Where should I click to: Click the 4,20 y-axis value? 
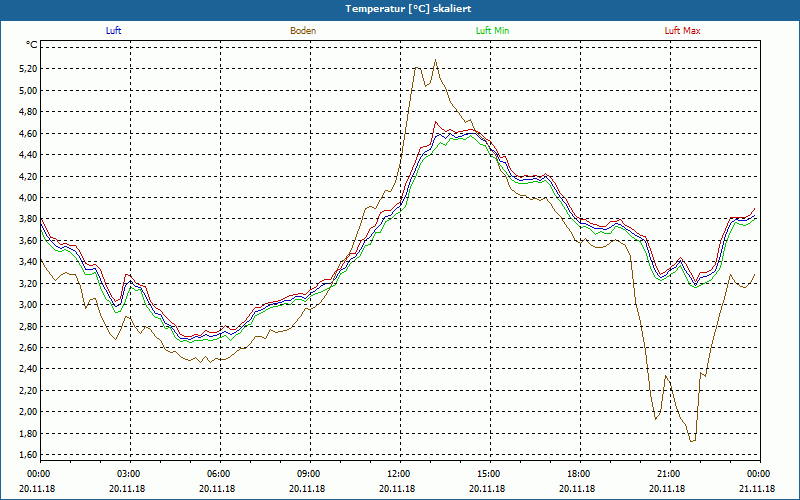(x=29, y=176)
